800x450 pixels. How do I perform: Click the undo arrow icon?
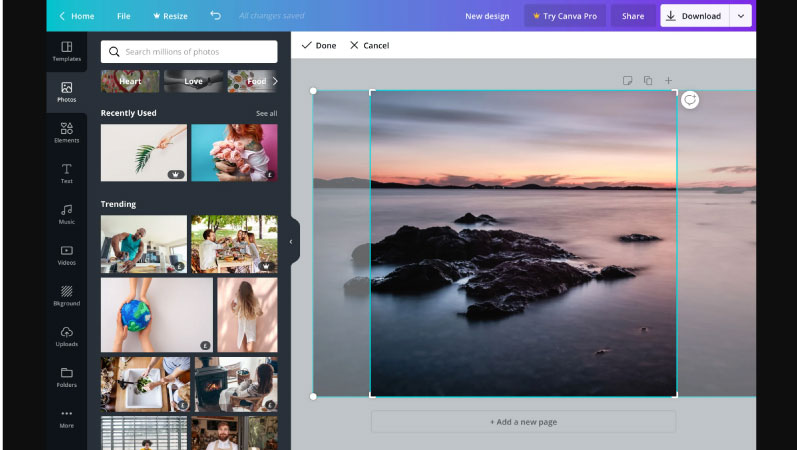pos(215,16)
